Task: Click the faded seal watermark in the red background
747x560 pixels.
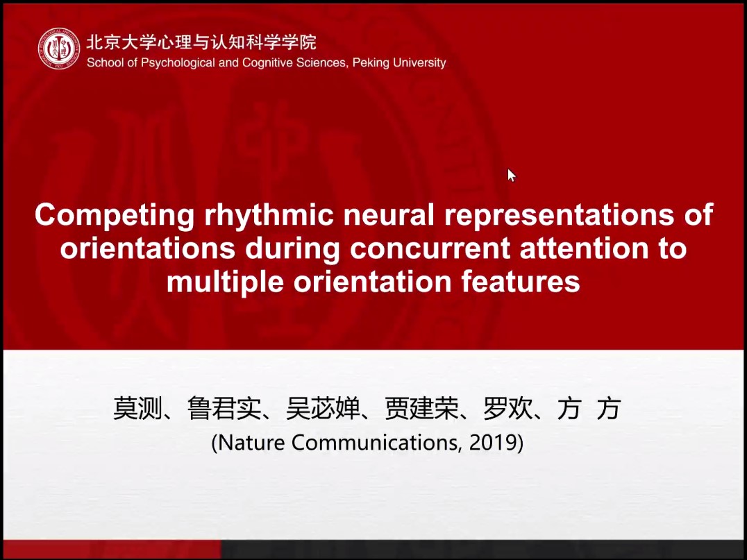Action: coord(264,139)
